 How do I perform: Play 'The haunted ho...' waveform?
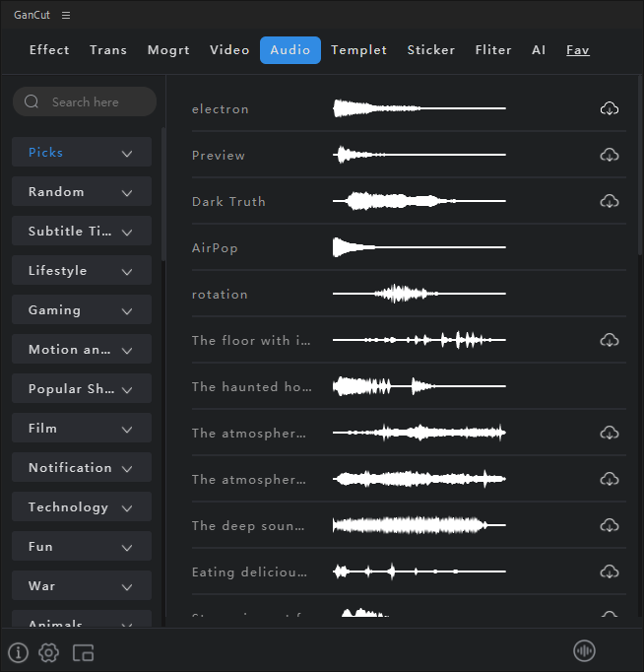point(419,386)
